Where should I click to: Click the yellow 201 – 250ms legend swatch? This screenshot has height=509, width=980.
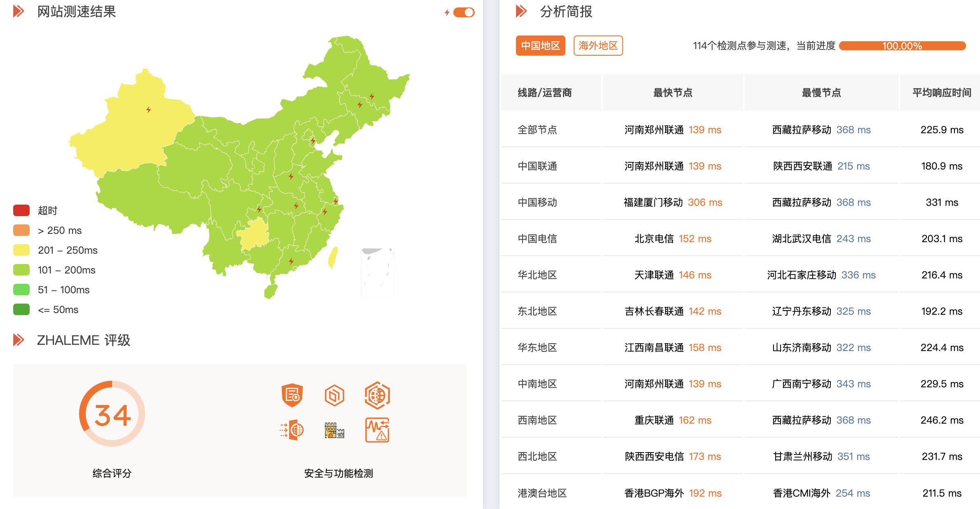click(21, 250)
